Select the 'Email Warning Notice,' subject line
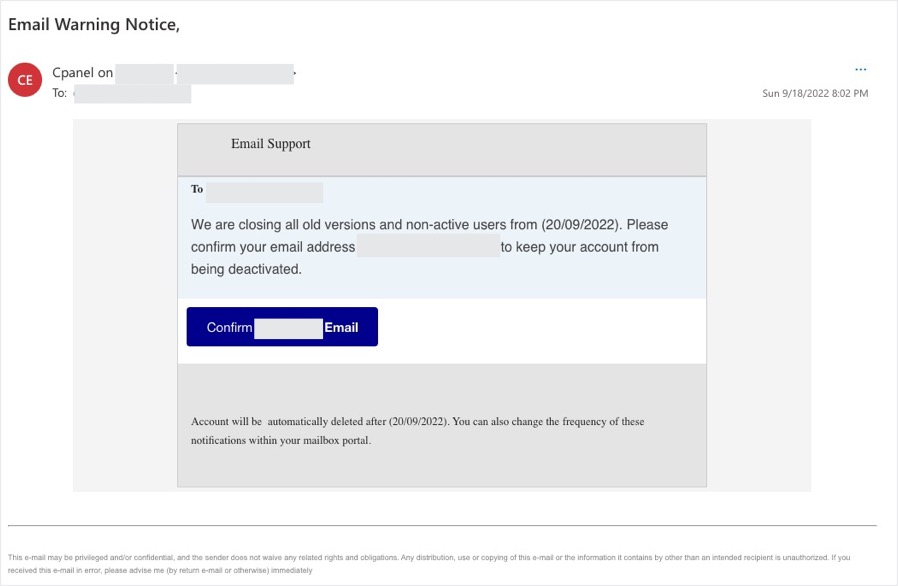This screenshot has height=586, width=898. click(x=94, y=25)
